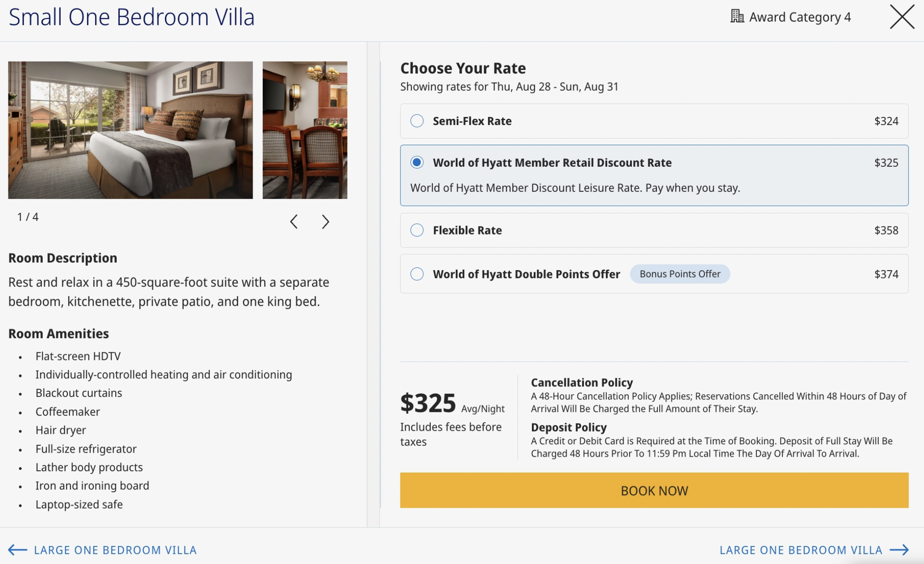Click the Award Category 4 label
Viewport: 924px width, 564px height.
tap(800, 17)
